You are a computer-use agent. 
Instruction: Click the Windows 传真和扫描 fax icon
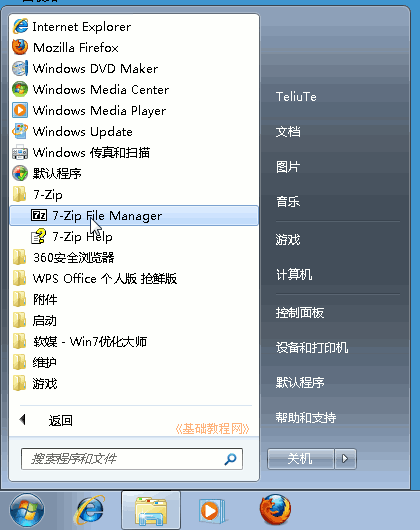[20, 152]
